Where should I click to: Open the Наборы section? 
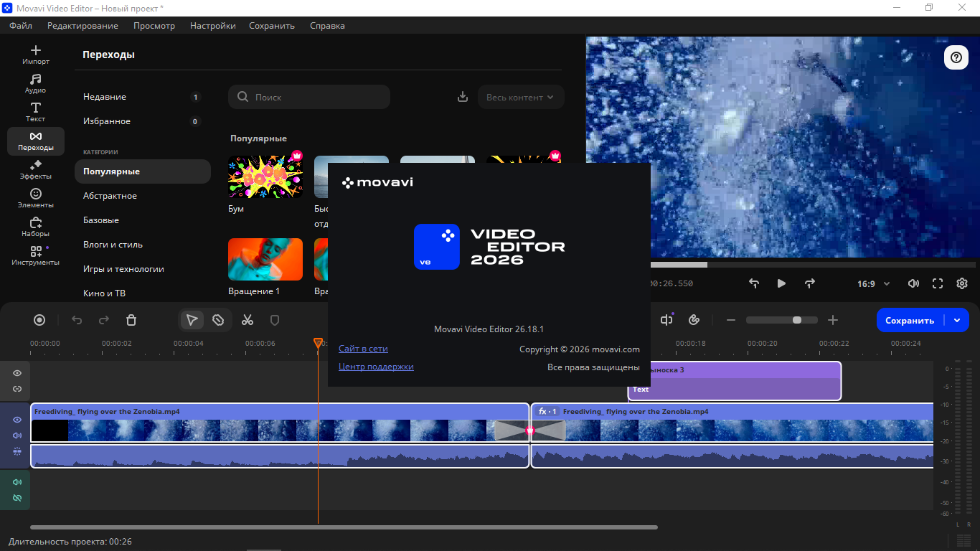[35, 227]
